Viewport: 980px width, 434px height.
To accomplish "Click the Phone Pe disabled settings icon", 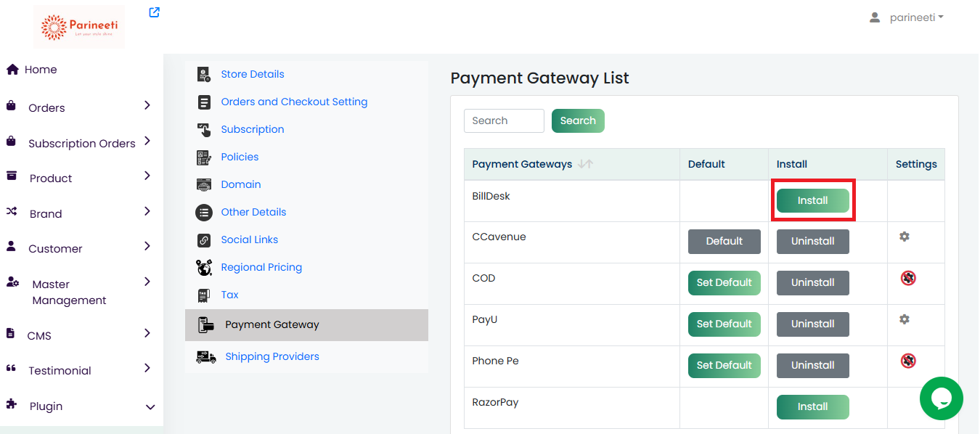I will tap(907, 361).
